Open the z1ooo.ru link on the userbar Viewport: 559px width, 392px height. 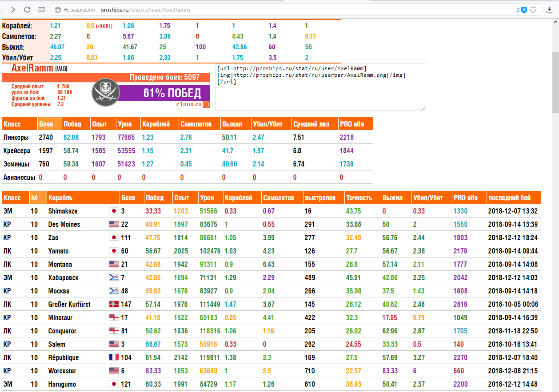coord(188,105)
